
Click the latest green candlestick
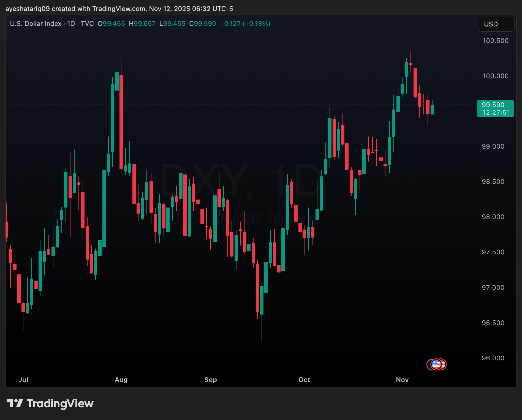pyautogui.click(x=432, y=109)
